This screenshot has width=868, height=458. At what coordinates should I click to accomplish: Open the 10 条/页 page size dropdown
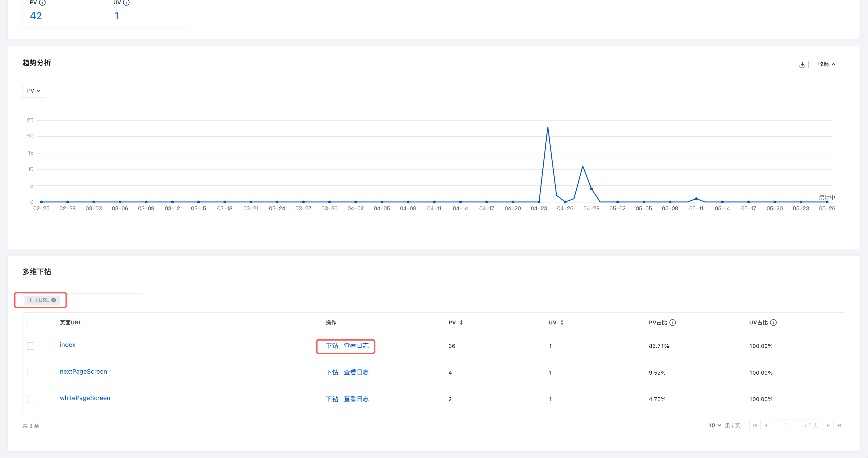715,425
